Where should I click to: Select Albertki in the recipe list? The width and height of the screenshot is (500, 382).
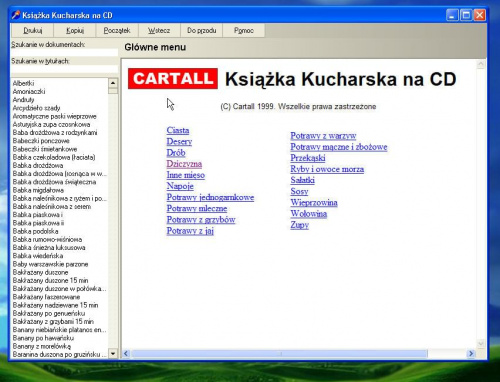pyautogui.click(x=23, y=83)
